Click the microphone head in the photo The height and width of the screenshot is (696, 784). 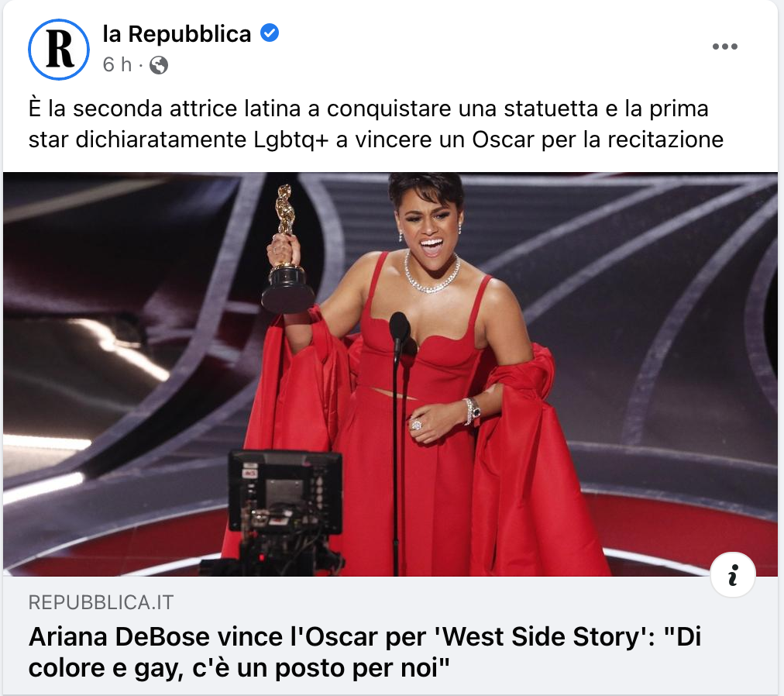coord(400,329)
